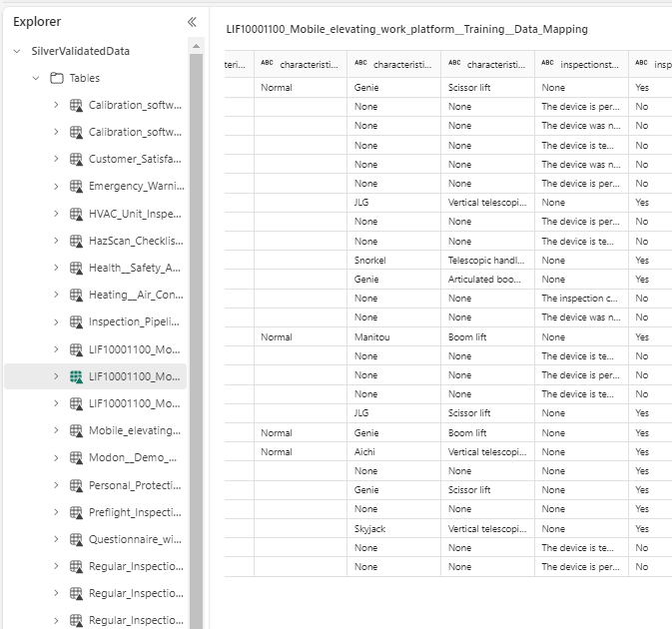Click the table icon beside Emergency_Warni...

point(76,186)
